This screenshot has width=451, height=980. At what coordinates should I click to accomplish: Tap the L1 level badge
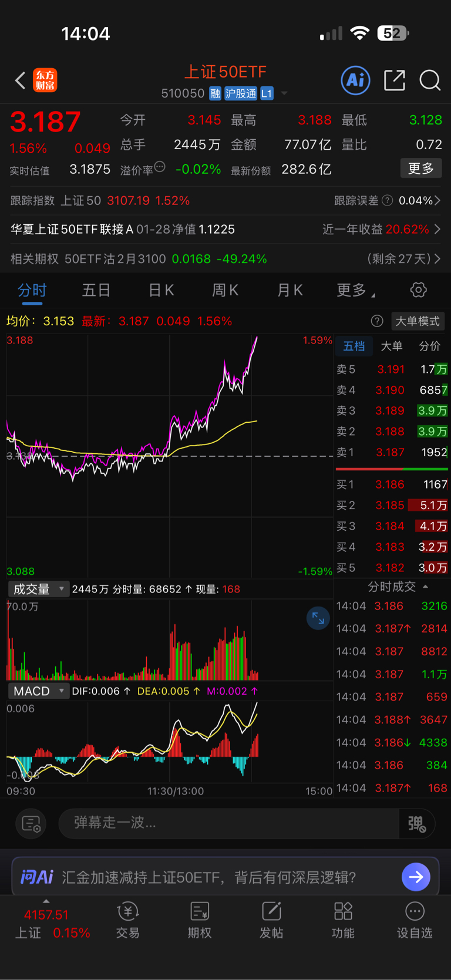pyautogui.click(x=267, y=93)
